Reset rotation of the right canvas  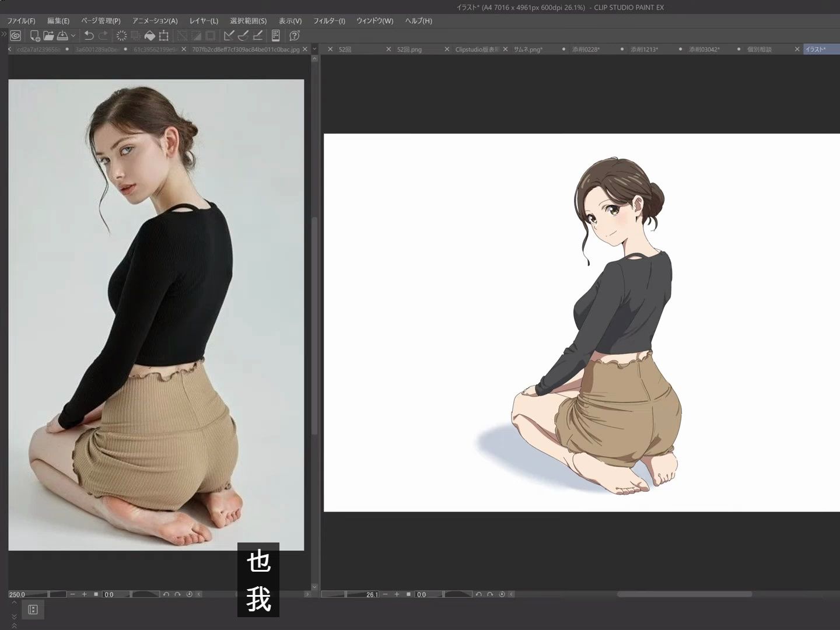pyautogui.click(x=502, y=594)
